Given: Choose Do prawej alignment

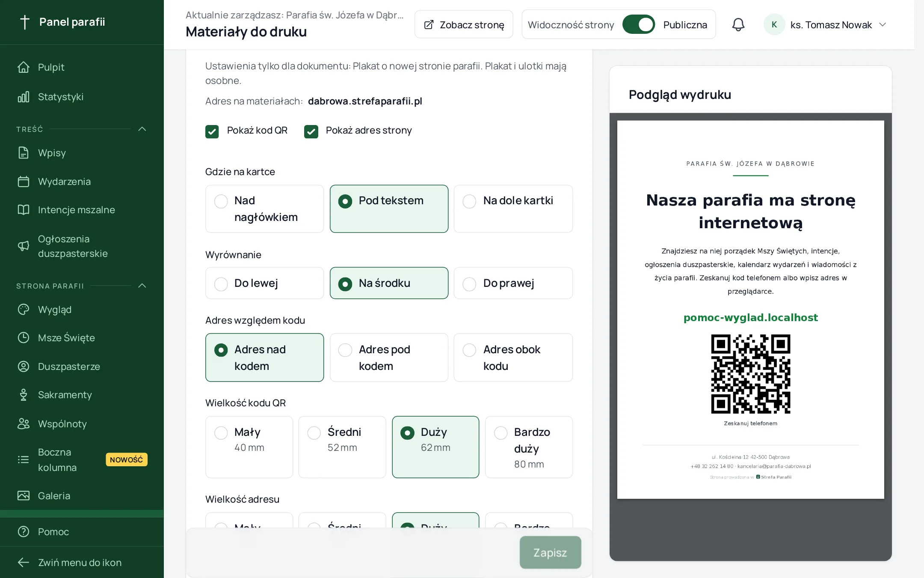Looking at the screenshot, I should click(513, 283).
